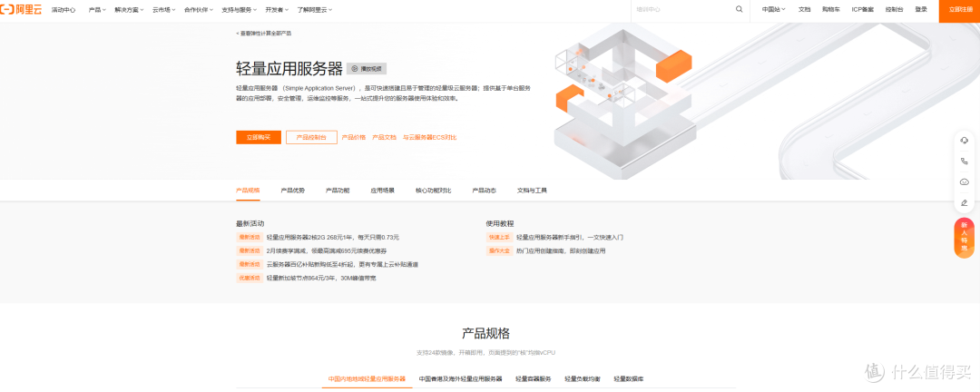Select 中国内地地域轻量应用服务器 tab
The image size is (980, 392).
click(x=367, y=379)
